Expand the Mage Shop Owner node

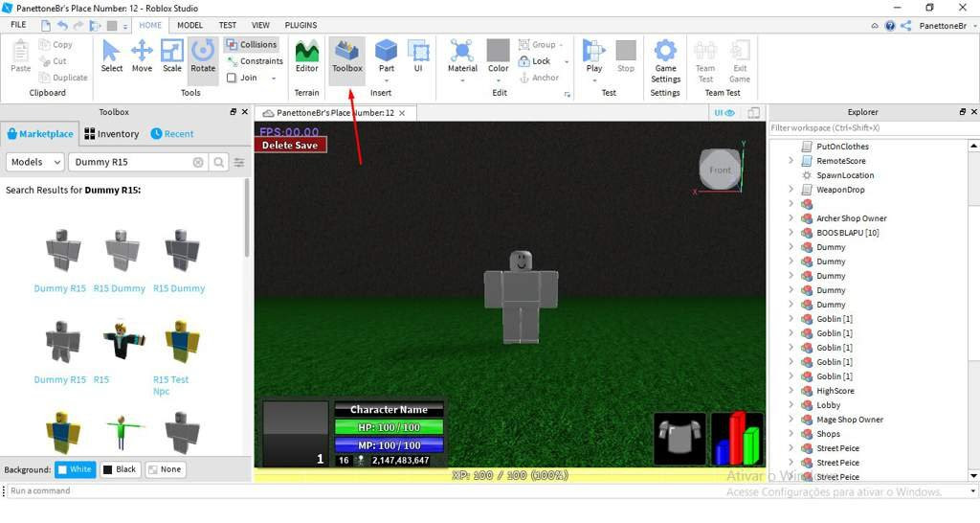tap(791, 420)
